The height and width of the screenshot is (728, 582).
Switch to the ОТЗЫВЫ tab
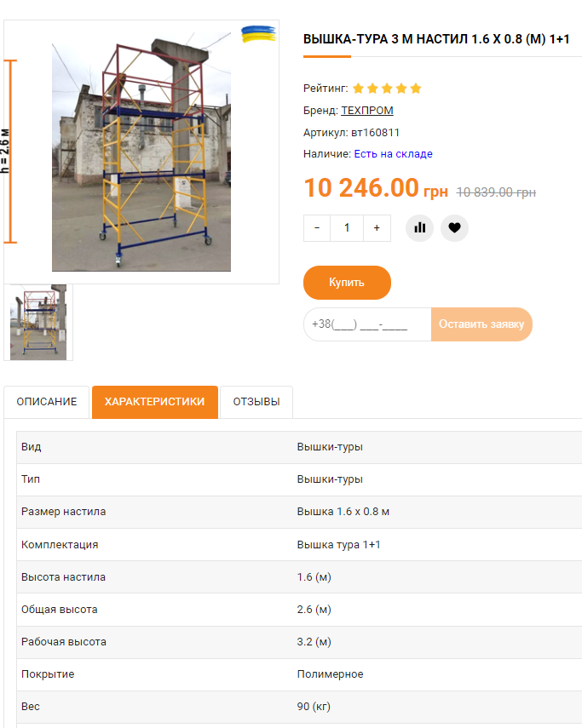pos(256,402)
